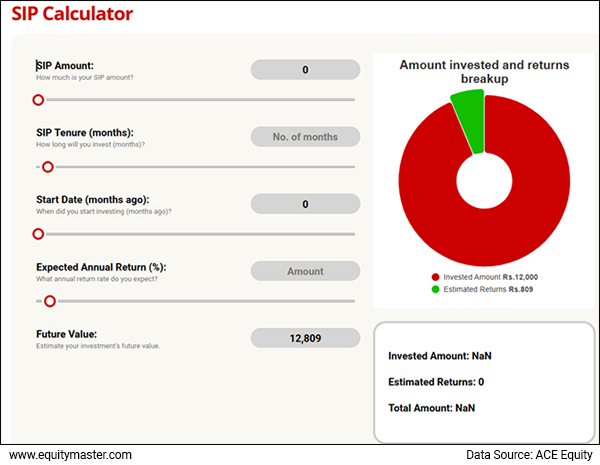Click the SIP Tenure slider handle
Screen dimensions: 600x465
pyautogui.click(x=47, y=167)
